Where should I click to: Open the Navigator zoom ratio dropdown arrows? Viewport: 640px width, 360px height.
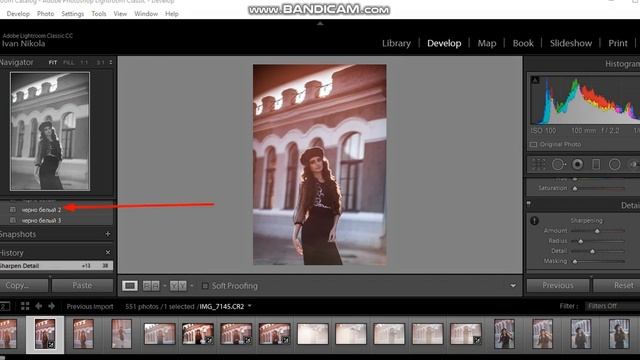[111, 62]
